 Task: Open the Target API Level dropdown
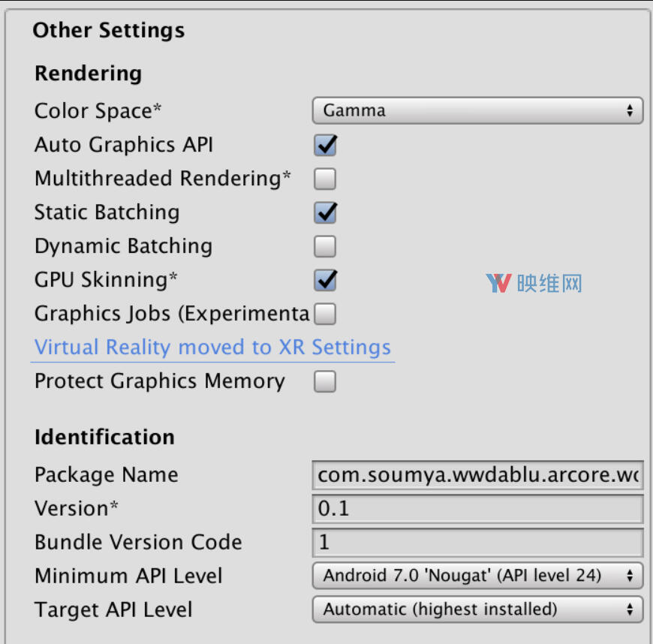click(x=477, y=609)
